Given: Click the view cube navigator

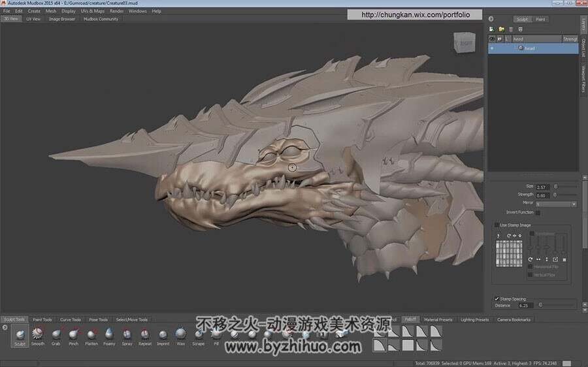Looking at the screenshot, I should point(465,42).
